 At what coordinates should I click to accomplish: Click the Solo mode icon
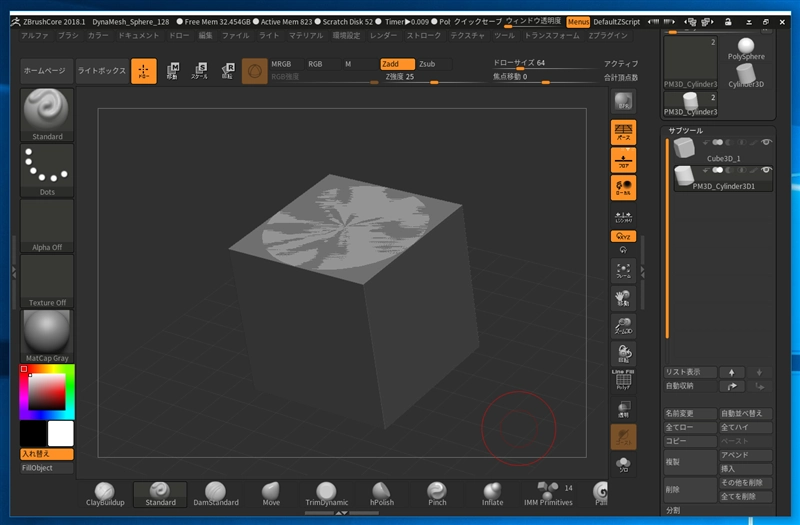[x=623, y=465]
